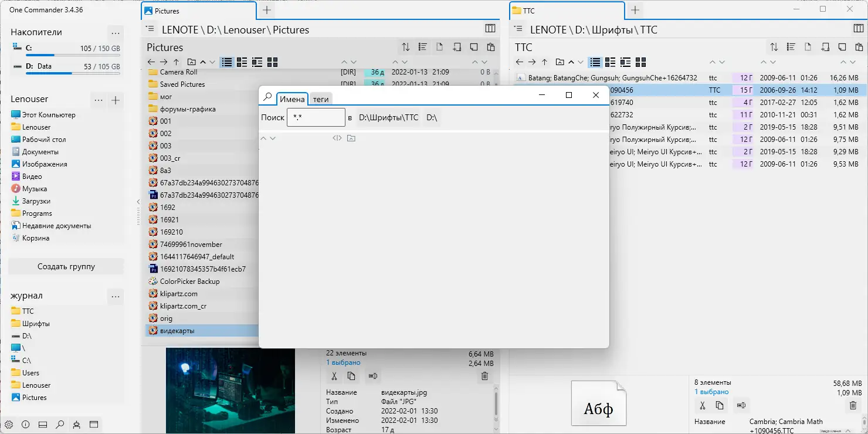Paste clipboard into Pictures pane
The height and width of the screenshot is (434, 868).
[491, 47]
